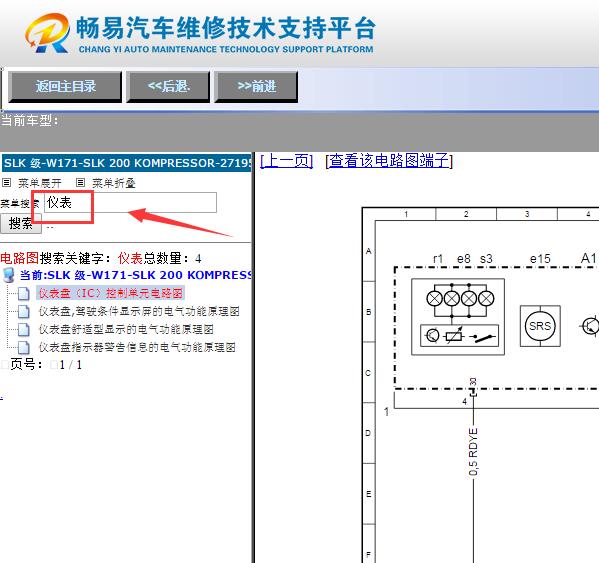Click the Chang Yi platform logo icon
Image resolution: width=599 pixels, height=563 pixels.
pos(48,33)
